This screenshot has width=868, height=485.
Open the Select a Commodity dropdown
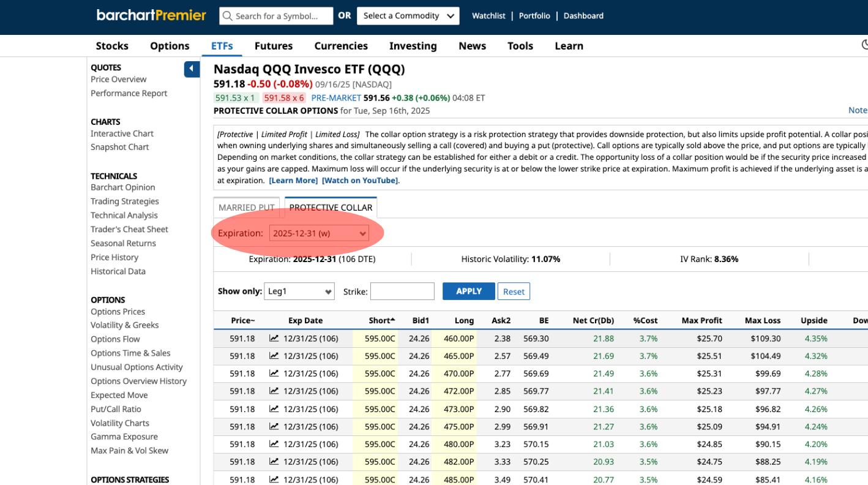pos(408,16)
